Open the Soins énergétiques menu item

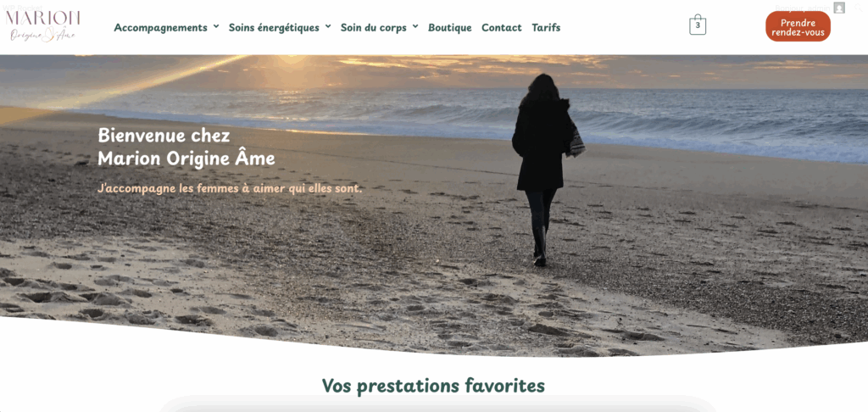click(274, 27)
